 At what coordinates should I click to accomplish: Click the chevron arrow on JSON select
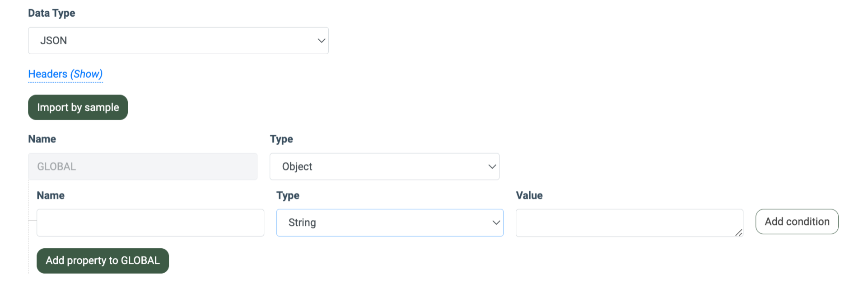[321, 41]
